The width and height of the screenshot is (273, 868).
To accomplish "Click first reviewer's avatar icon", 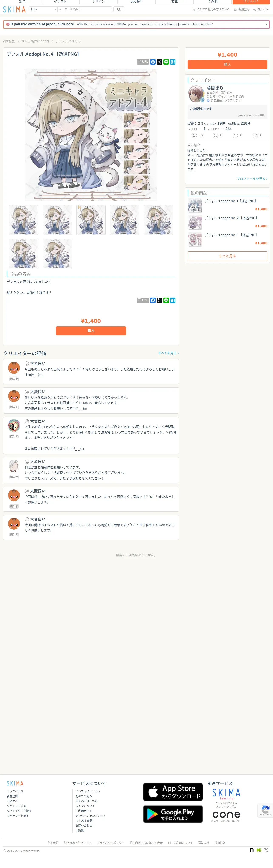I will pos(14,368).
